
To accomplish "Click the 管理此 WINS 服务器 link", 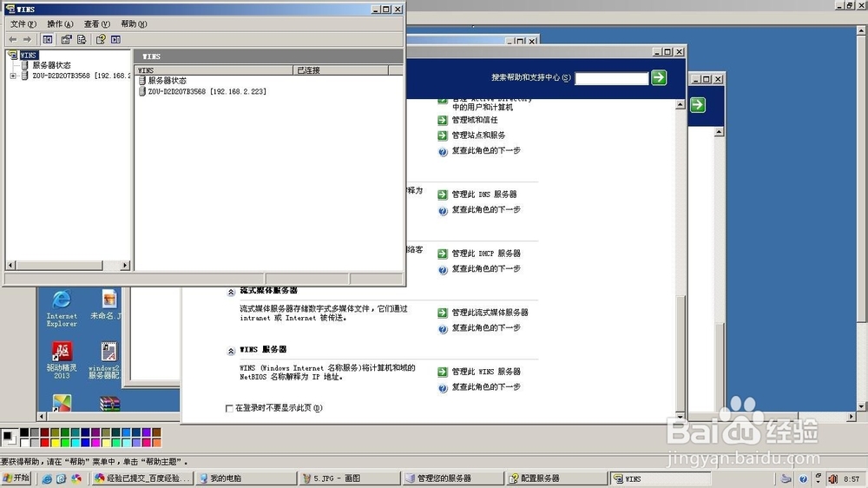I will 486,372.
